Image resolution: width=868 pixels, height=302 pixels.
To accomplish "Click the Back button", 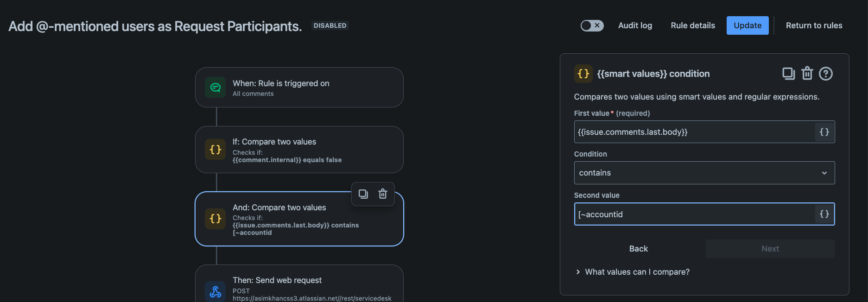I will [x=638, y=249].
